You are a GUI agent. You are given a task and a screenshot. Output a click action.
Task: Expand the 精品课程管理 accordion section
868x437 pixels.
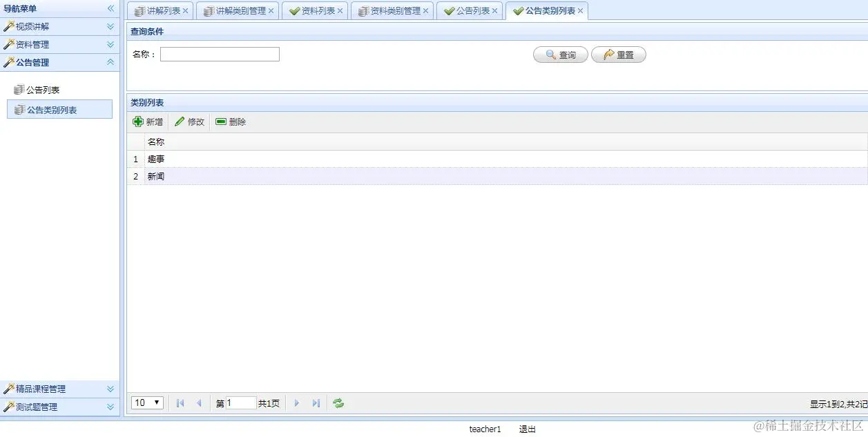point(110,389)
